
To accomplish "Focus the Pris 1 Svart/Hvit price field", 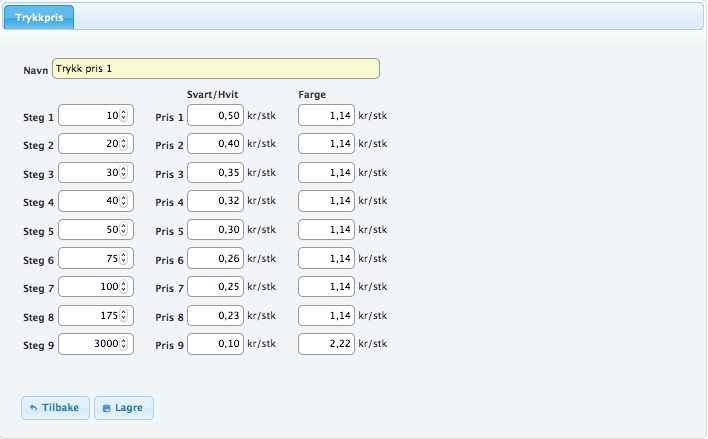I will tap(215, 116).
